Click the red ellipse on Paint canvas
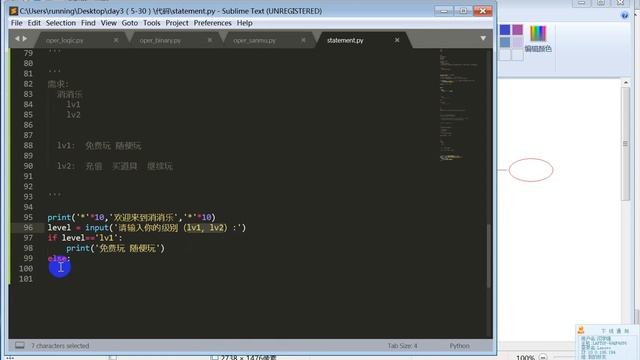Viewport: 640px width, 360px height. pyautogui.click(x=531, y=170)
